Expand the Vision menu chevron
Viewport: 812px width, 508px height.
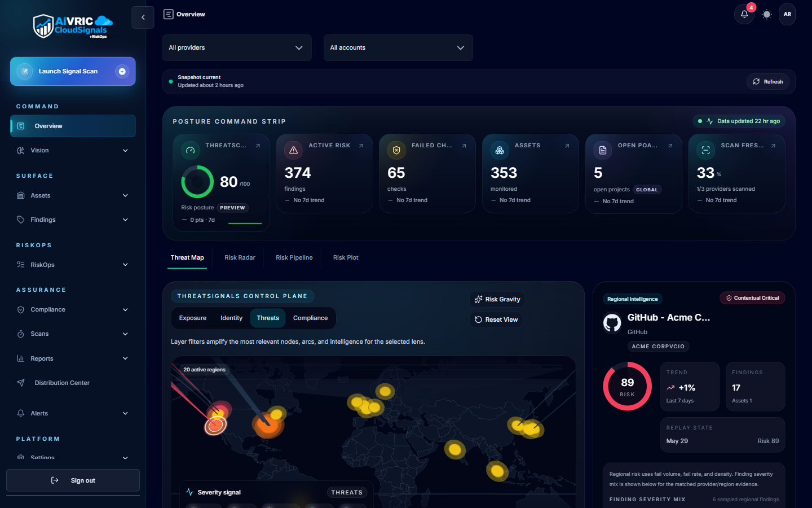point(125,150)
